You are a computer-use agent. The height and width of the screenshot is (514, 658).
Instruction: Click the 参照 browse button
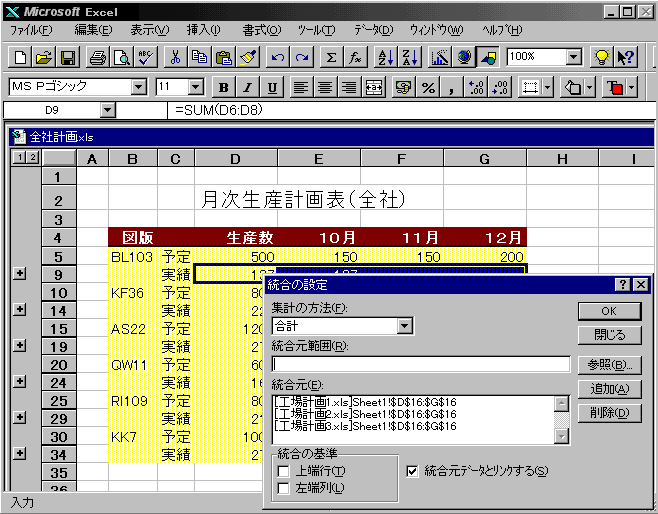pos(609,364)
